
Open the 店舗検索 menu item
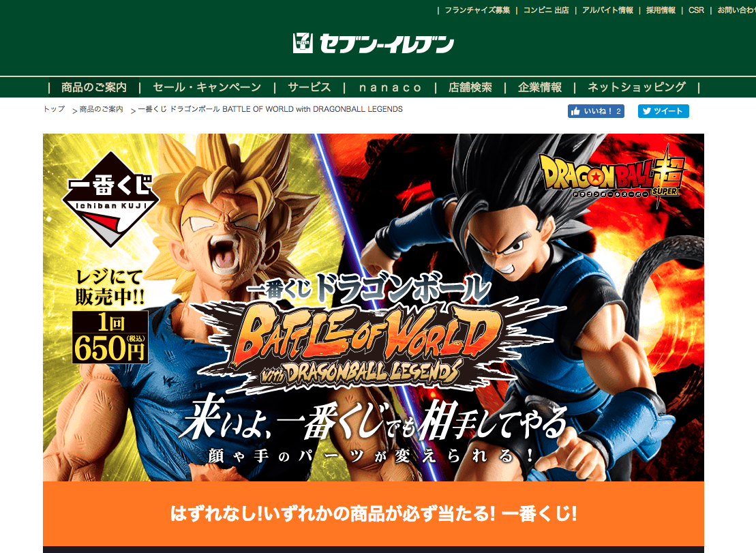pyautogui.click(x=470, y=87)
